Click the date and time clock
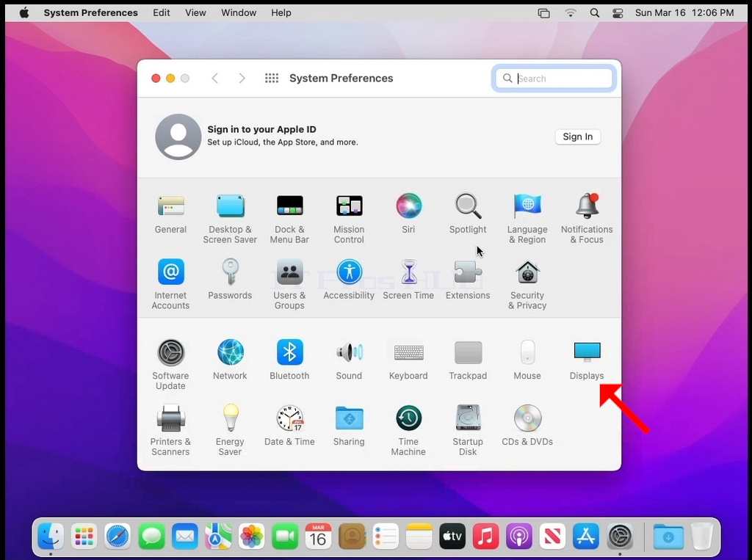Screen dimensions: 752x560 click(684, 13)
